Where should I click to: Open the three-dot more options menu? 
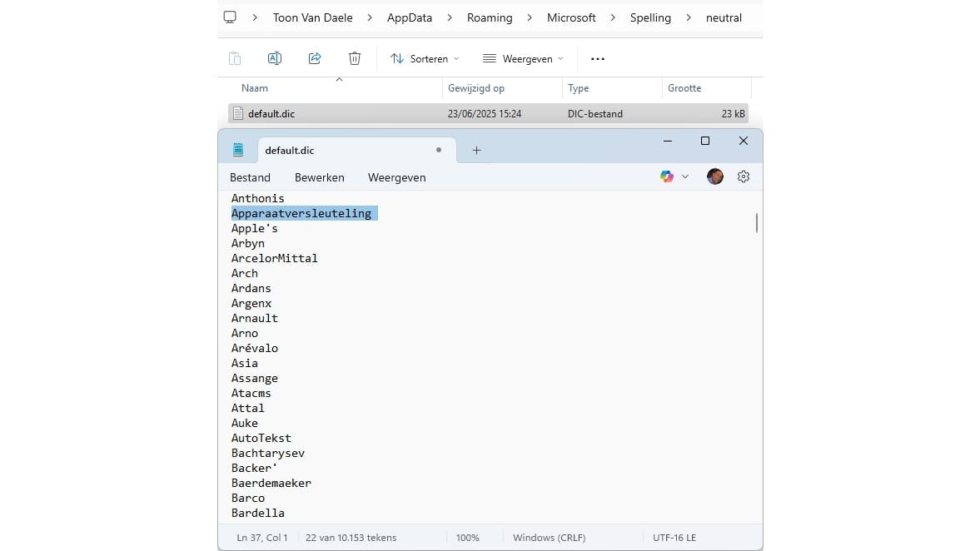pos(598,59)
